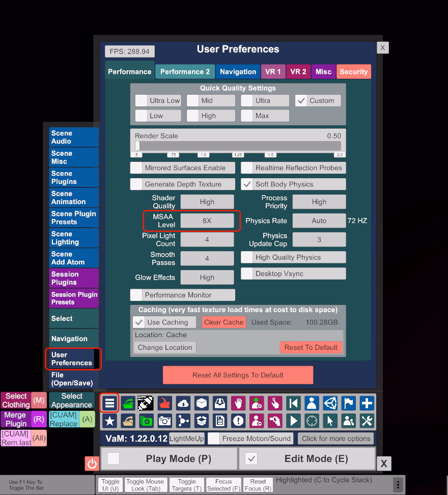This screenshot has width=448, height=495.
Task: Open the Shader Quality selector
Action: [207, 202]
